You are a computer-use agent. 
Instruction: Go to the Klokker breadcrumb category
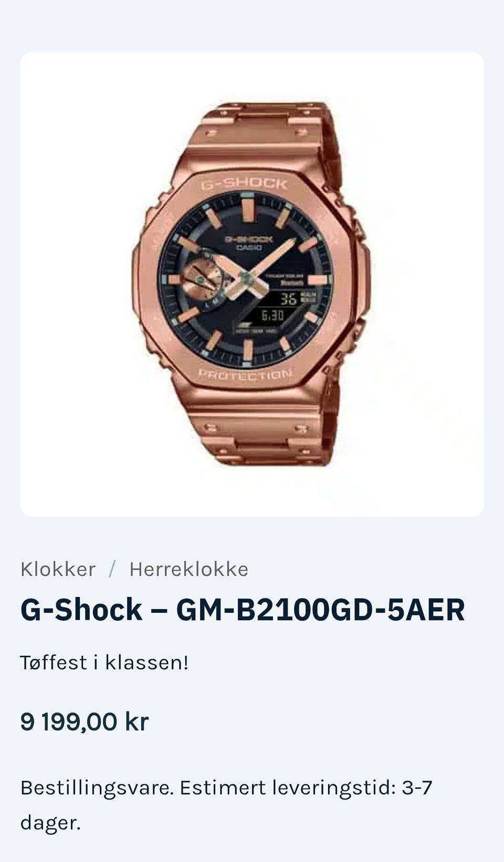coord(58,569)
